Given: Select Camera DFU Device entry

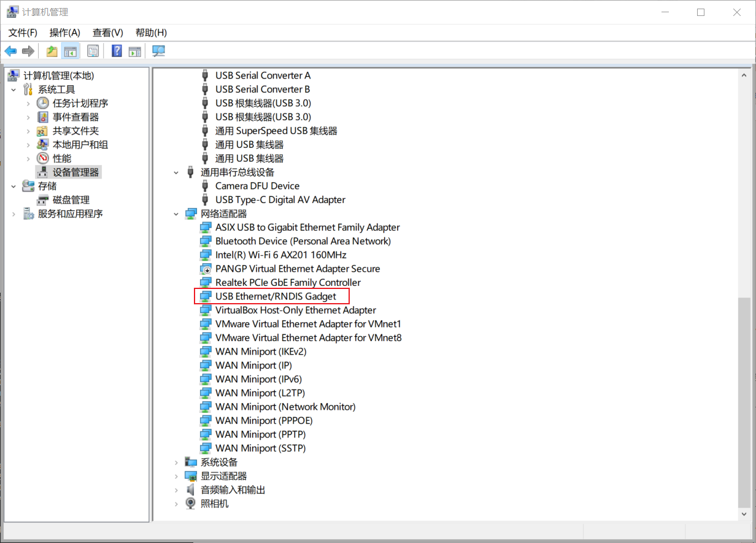Looking at the screenshot, I should (257, 186).
